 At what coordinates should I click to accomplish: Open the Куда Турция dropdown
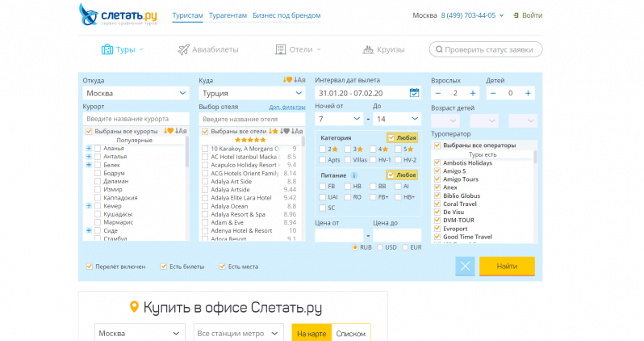pyautogui.click(x=252, y=94)
